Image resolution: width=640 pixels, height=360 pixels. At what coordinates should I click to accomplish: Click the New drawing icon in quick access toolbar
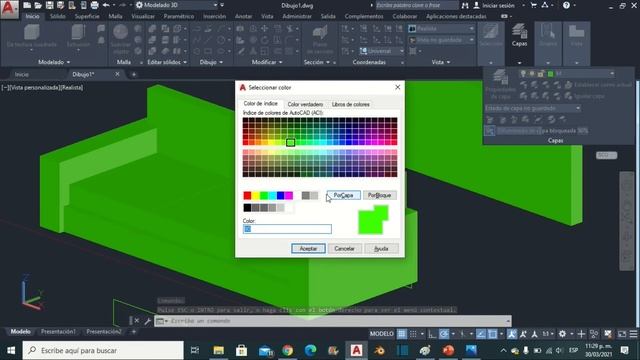[x=27, y=5]
